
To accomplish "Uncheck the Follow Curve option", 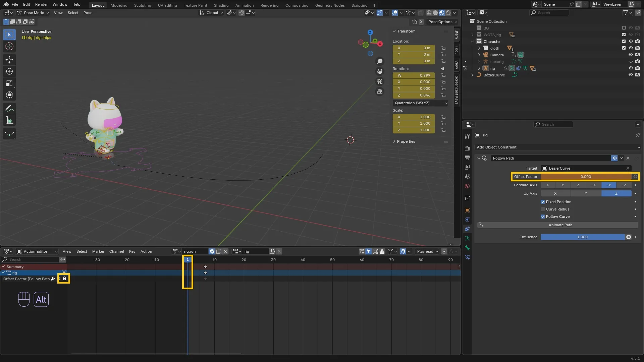I will 543,217.
